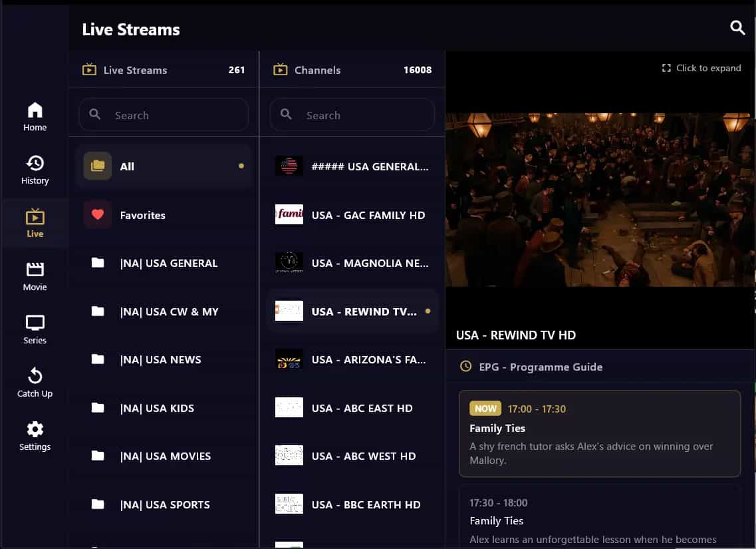Viewport: 756px width, 549px height.
Task: Play the USA - MAGNOLIA NE... channel
Action: 352,263
